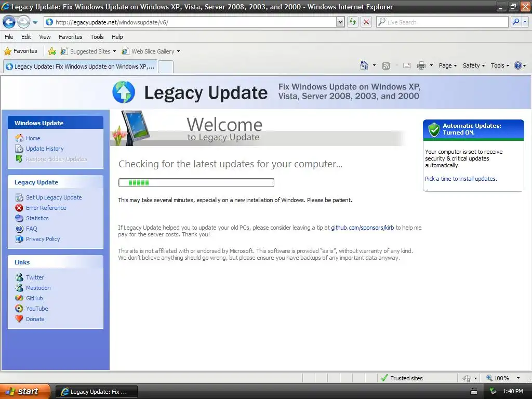Image resolution: width=532 pixels, height=399 pixels.
Task: Click the Back navigation arrow button
Action: pyautogui.click(x=9, y=22)
